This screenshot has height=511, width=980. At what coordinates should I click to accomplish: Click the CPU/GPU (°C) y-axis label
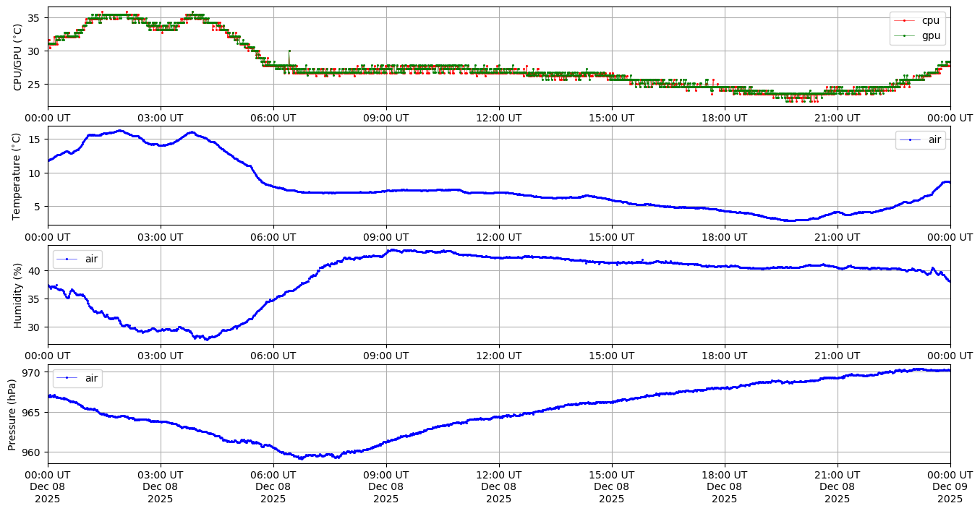(18, 57)
